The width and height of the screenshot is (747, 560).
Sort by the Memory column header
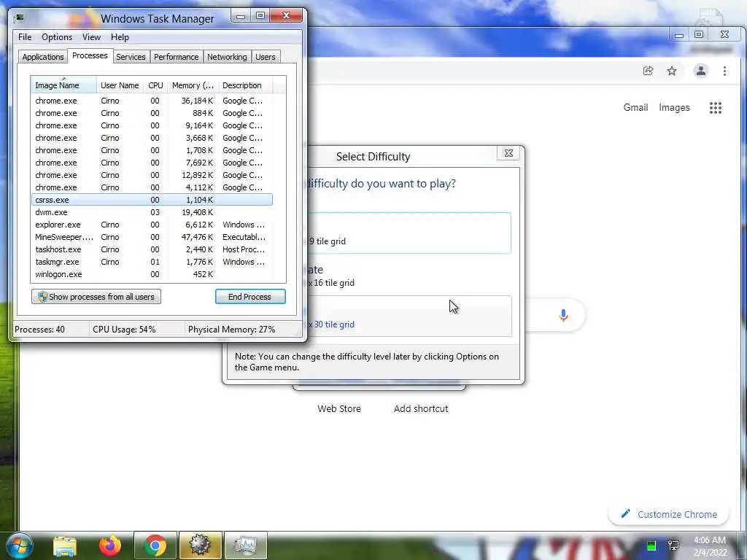[193, 85]
